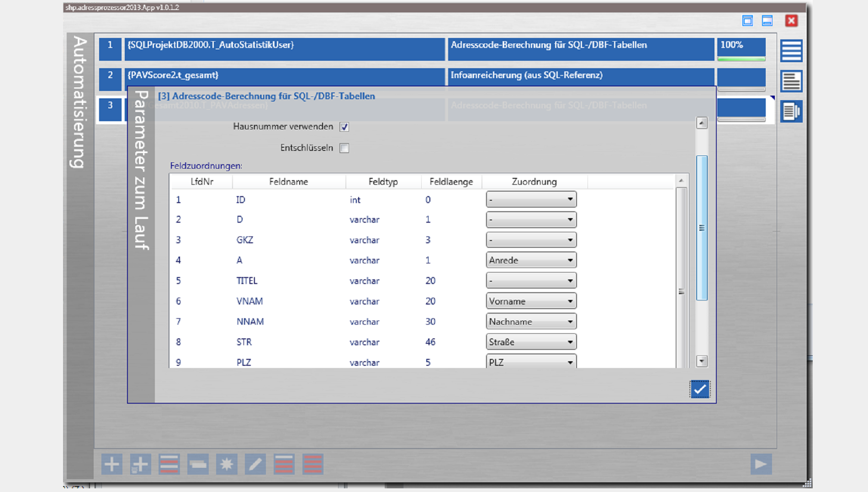
Task: Select job row 2 PAVScore2.t_gesamt
Action: pyautogui.click(x=284, y=76)
